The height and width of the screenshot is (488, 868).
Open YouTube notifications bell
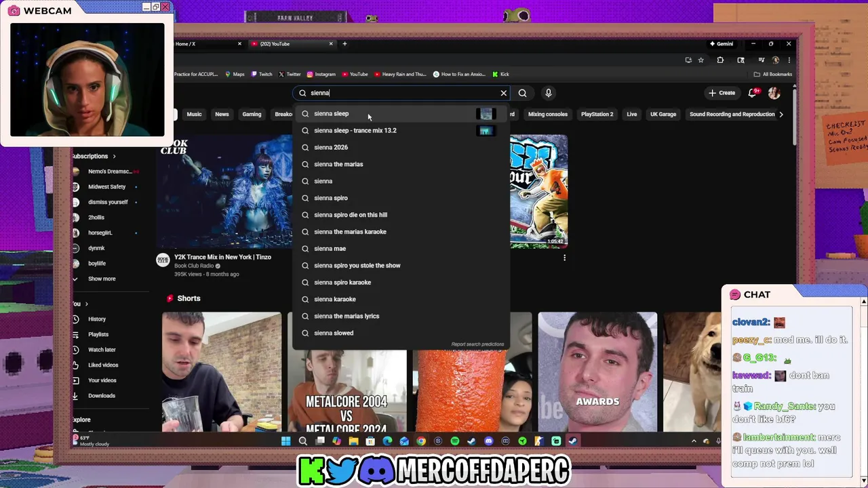[753, 93]
